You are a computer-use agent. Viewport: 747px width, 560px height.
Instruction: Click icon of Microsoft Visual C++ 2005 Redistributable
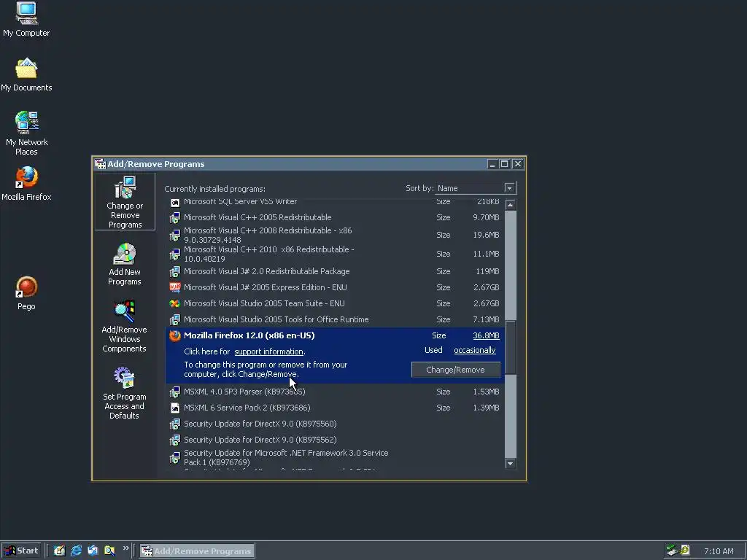[x=175, y=217]
